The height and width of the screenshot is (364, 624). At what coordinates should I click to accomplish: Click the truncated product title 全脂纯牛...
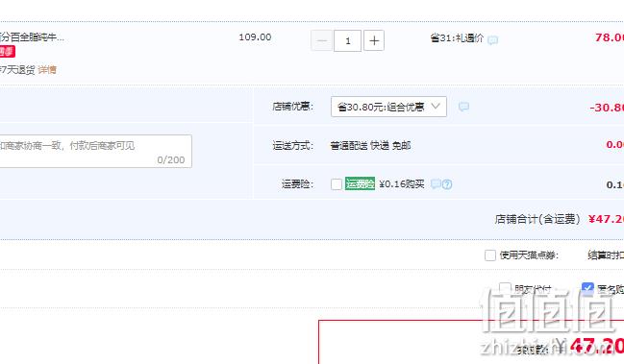coord(32,37)
